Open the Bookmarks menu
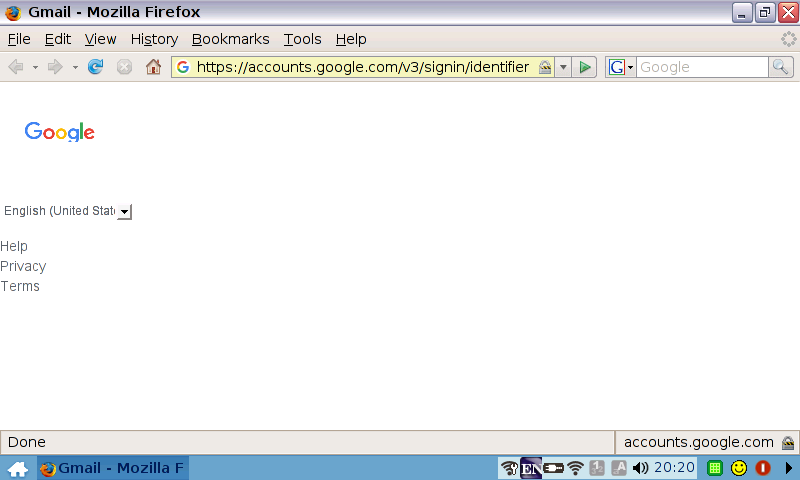 click(231, 39)
